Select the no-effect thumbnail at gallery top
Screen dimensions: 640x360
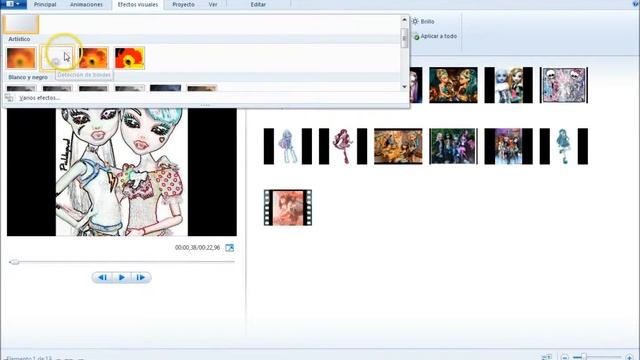tap(21, 24)
